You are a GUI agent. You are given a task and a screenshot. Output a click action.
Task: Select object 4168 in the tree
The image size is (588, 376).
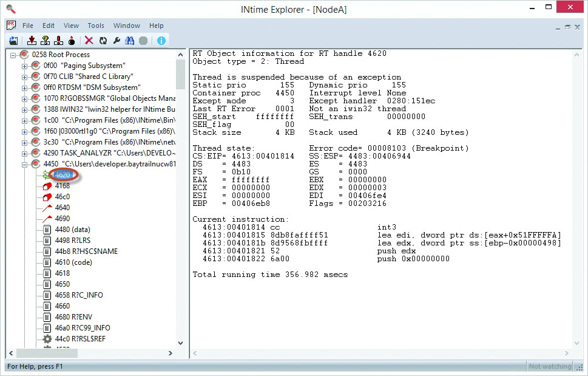(63, 186)
